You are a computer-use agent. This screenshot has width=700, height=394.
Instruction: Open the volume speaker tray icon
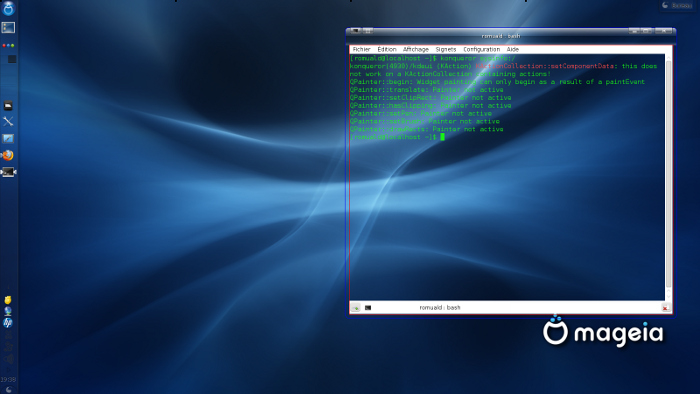(x=8, y=359)
